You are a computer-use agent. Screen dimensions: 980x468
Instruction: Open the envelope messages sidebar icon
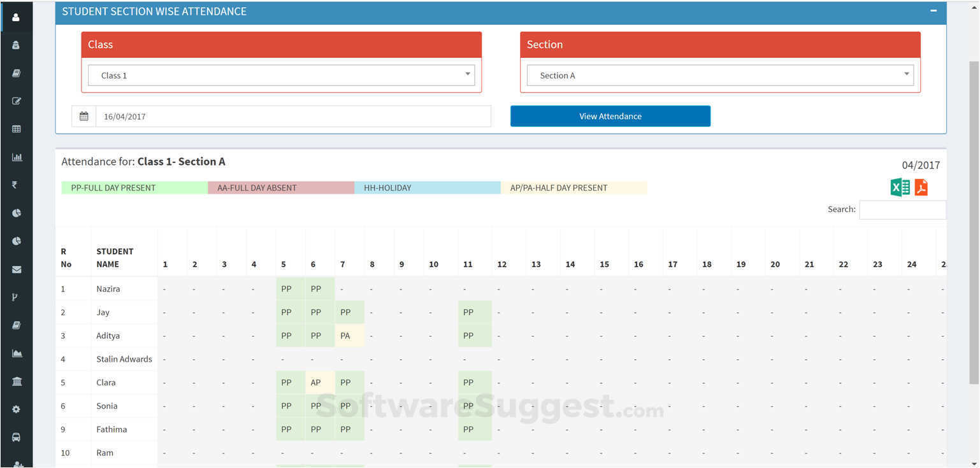click(17, 269)
